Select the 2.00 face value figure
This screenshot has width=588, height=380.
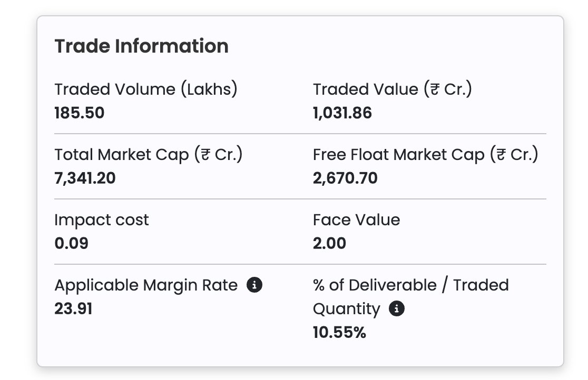tap(329, 243)
